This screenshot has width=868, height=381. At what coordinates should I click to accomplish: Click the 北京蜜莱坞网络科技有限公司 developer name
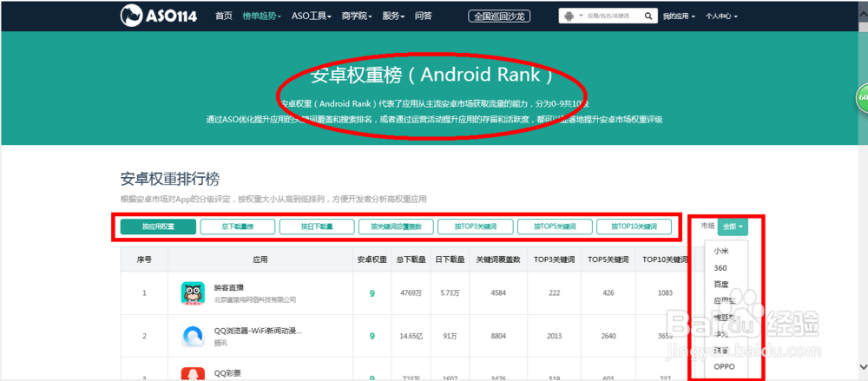pos(255,299)
